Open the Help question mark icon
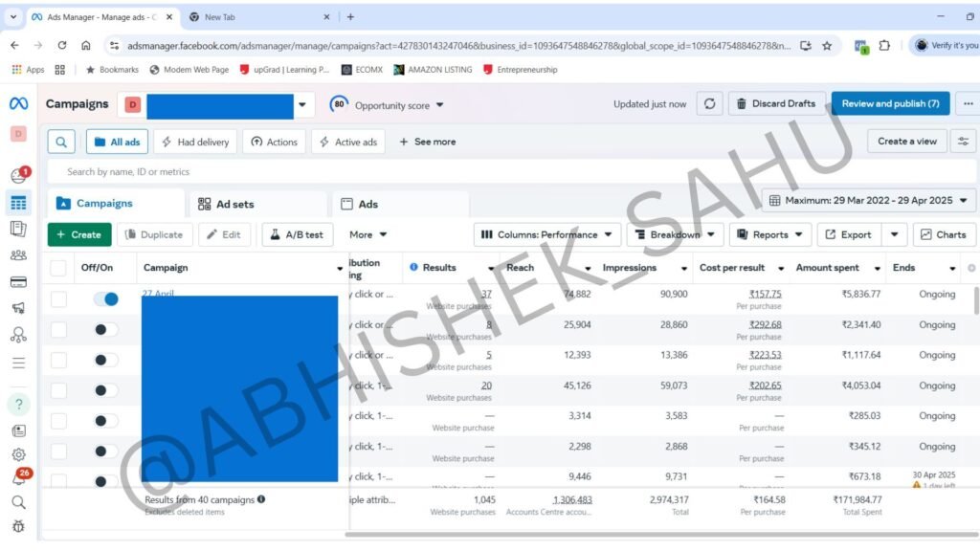Viewport: 980px width, 551px height. click(x=19, y=404)
